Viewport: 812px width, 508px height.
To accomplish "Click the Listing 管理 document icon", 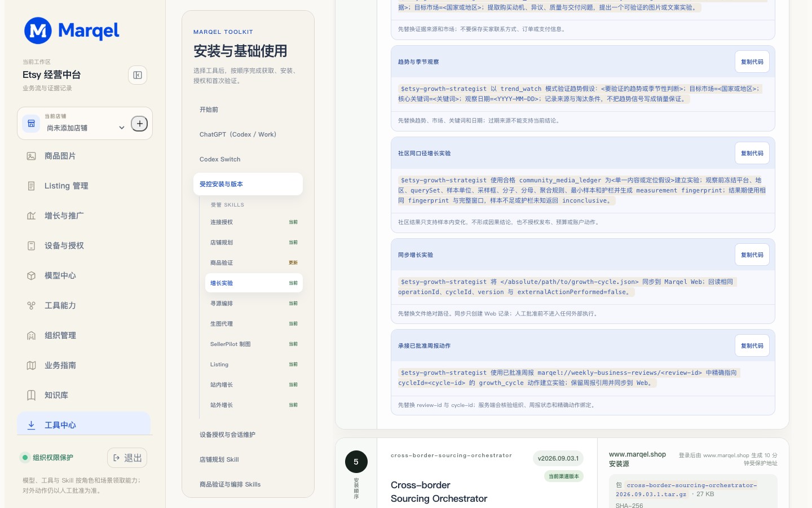I will 32,186.
